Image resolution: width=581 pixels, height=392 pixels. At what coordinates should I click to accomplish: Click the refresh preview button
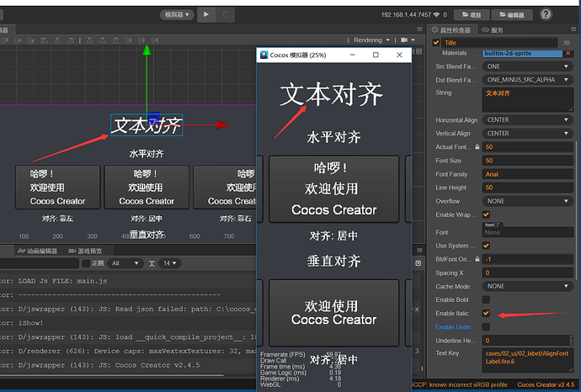[225, 14]
